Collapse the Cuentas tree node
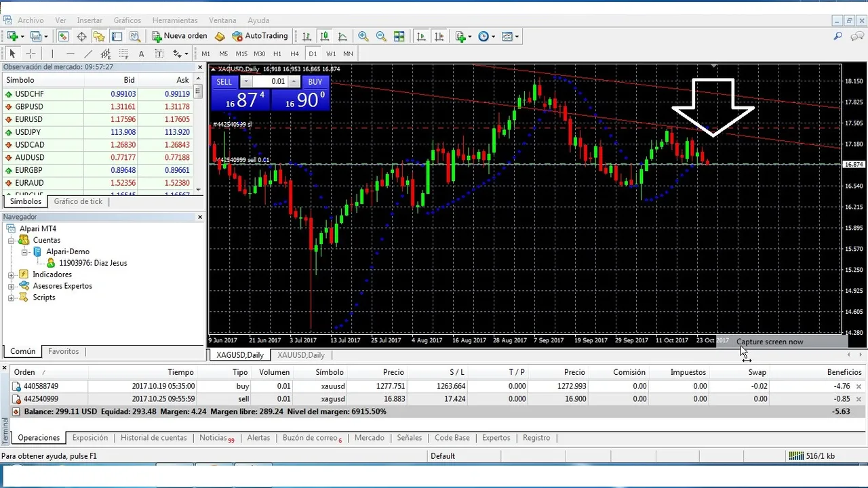Image resolution: width=868 pixels, height=488 pixels. (12, 241)
